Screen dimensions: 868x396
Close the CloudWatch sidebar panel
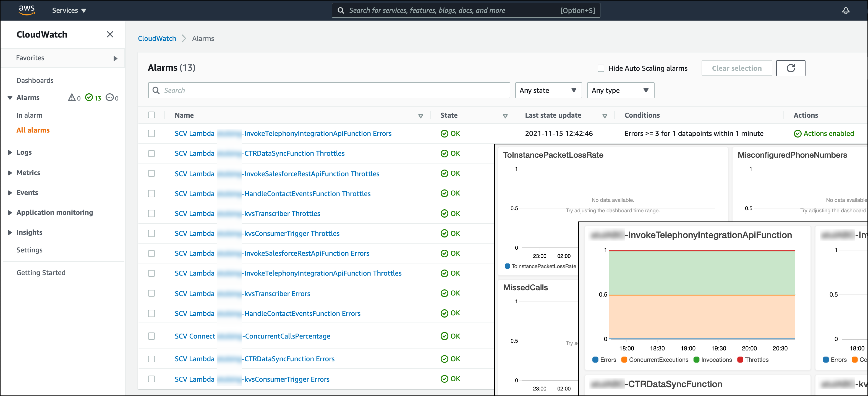110,34
